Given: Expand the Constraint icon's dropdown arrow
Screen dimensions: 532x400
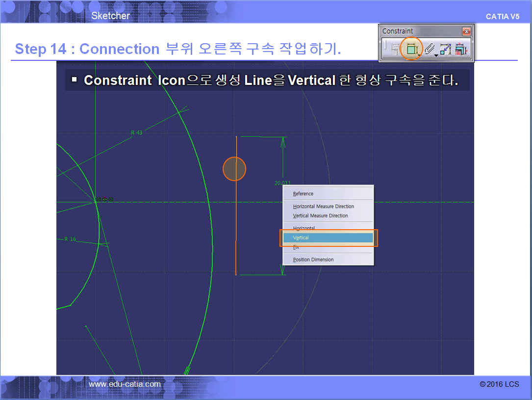Looking at the screenshot, I should pyautogui.click(x=420, y=56).
